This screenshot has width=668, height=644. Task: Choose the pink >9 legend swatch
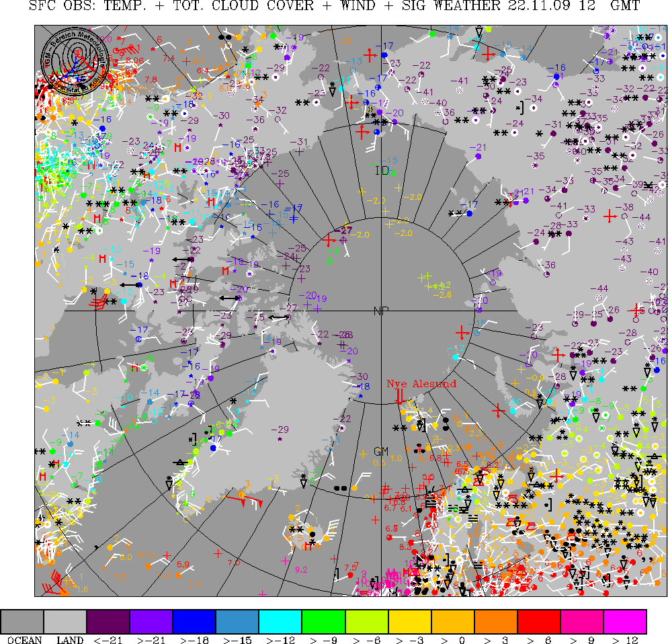click(x=581, y=622)
